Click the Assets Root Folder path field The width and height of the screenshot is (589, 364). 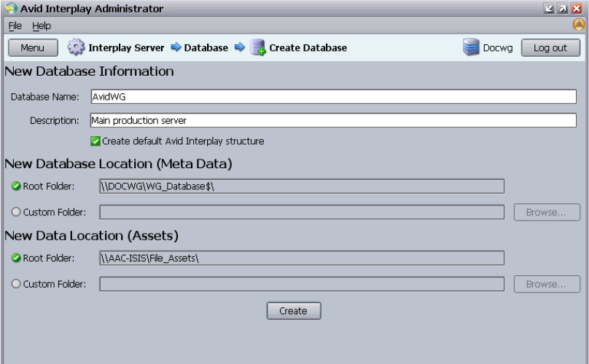click(x=302, y=258)
